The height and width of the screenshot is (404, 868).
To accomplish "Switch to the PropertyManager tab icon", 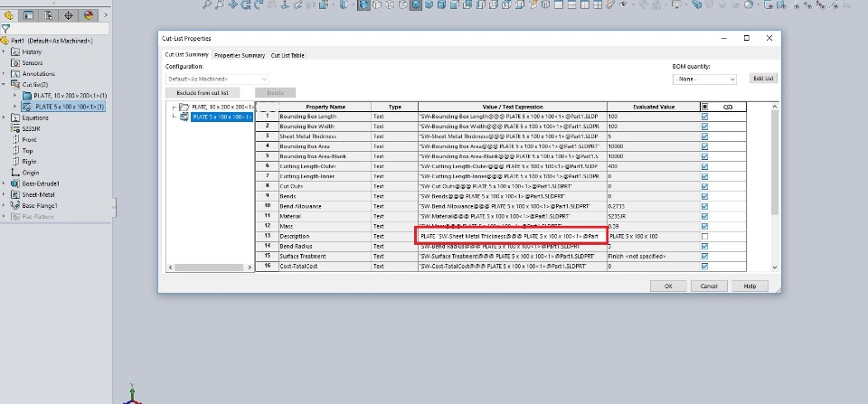I will [29, 15].
